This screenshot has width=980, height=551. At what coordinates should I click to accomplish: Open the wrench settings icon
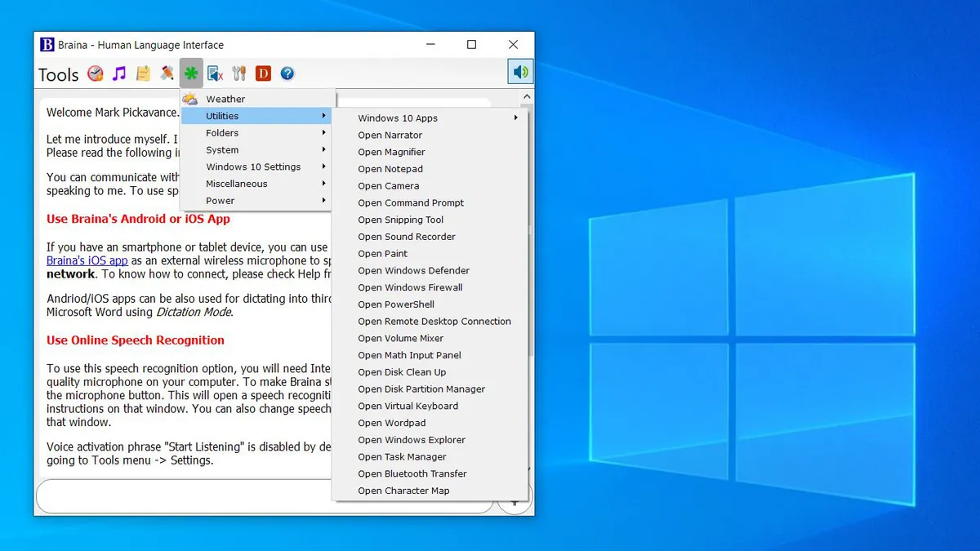[238, 73]
